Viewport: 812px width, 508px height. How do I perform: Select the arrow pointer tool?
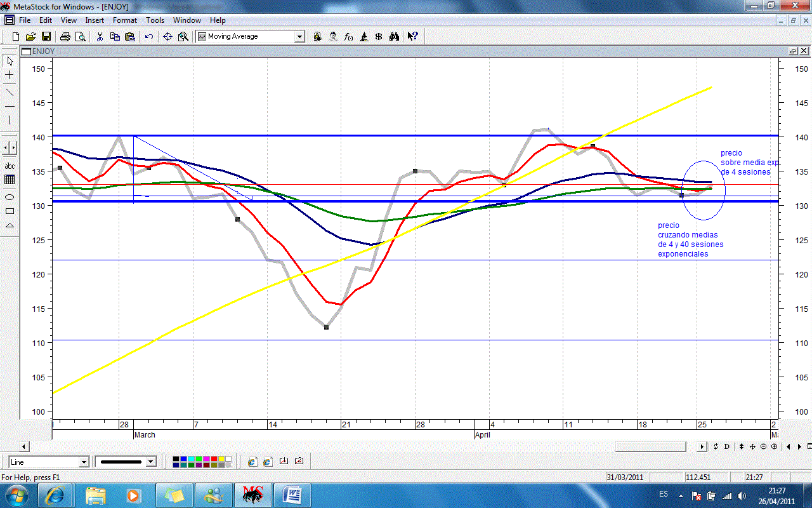coord(10,62)
